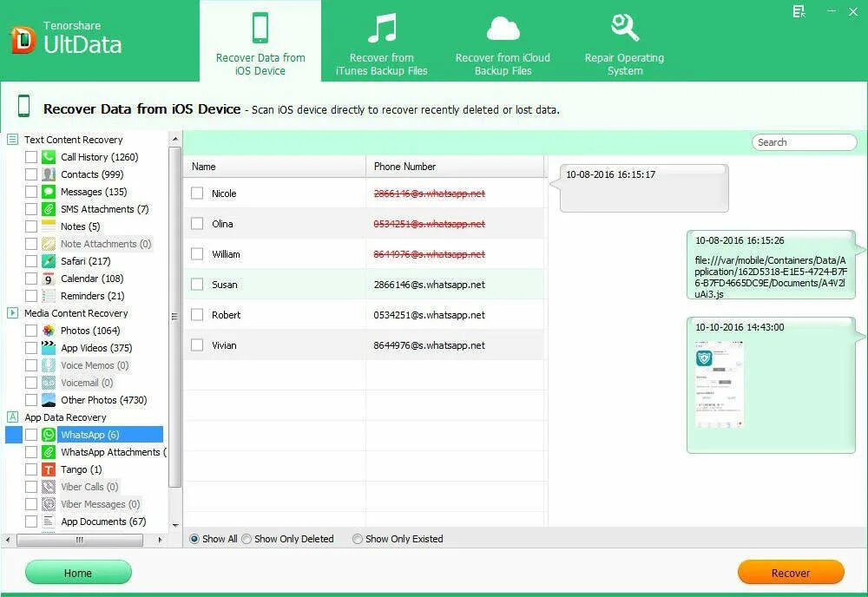Click the orange Recover button
This screenshot has height=597, width=868.
click(x=791, y=573)
